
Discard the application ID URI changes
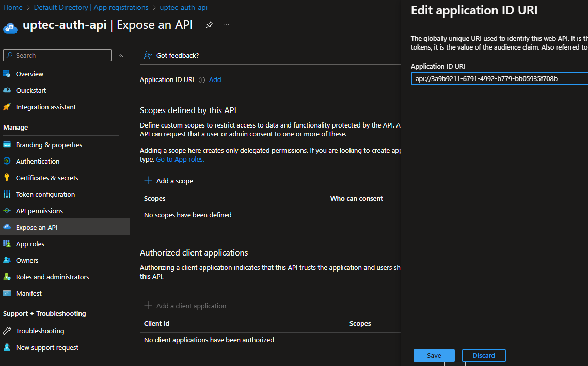click(x=483, y=355)
